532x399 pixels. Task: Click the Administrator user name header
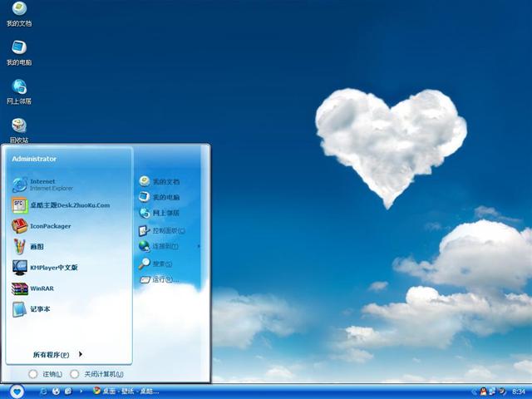point(34,159)
